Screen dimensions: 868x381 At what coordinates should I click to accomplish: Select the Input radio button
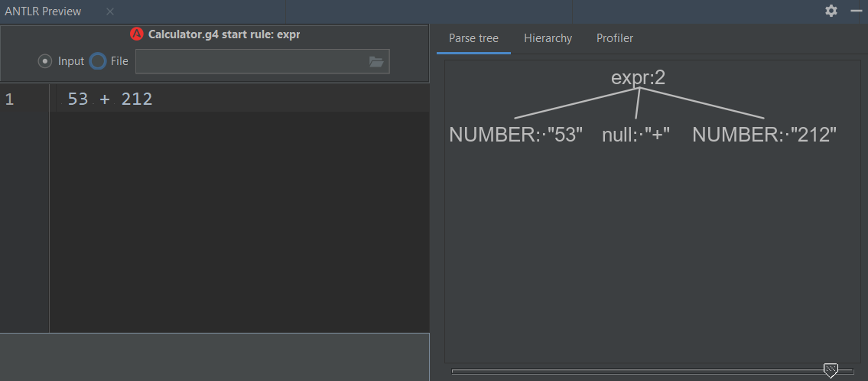tap(45, 61)
